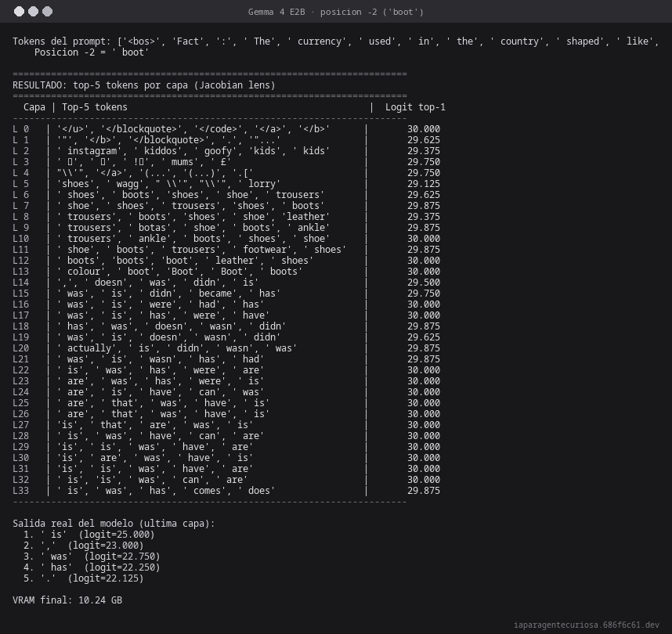This screenshot has height=634, width=672.
Task: Select output line 1 ' is' logit=25.000
Action: (89, 535)
